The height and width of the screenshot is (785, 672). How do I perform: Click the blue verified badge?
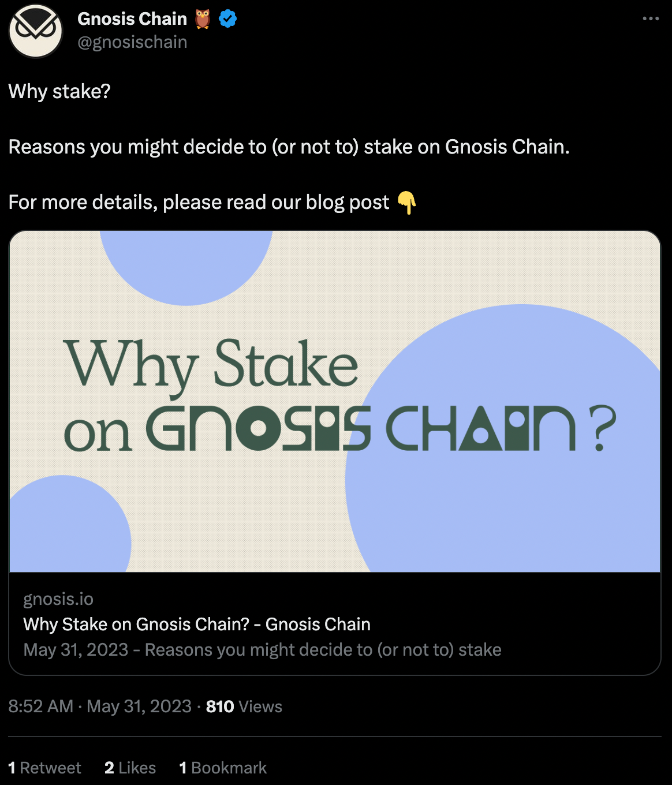(228, 19)
